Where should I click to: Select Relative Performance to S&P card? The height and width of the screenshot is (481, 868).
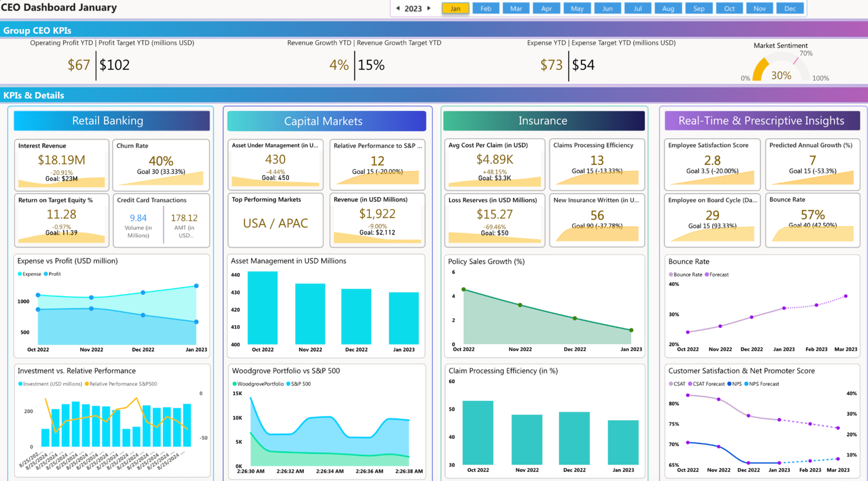378,164
